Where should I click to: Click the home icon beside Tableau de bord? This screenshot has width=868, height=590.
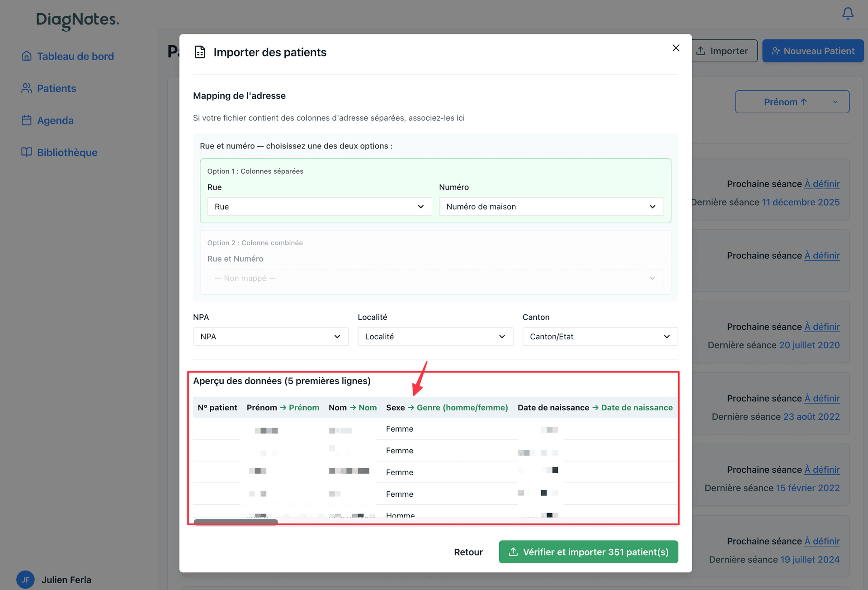26,56
